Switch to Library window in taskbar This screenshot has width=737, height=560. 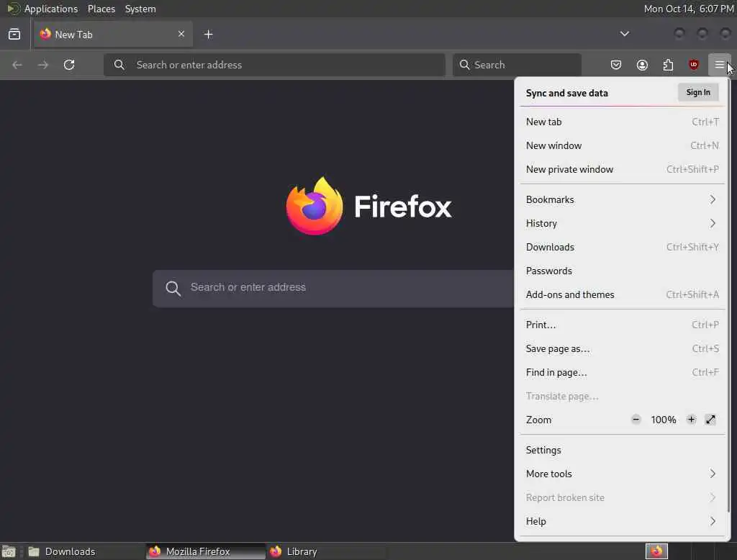click(326, 551)
